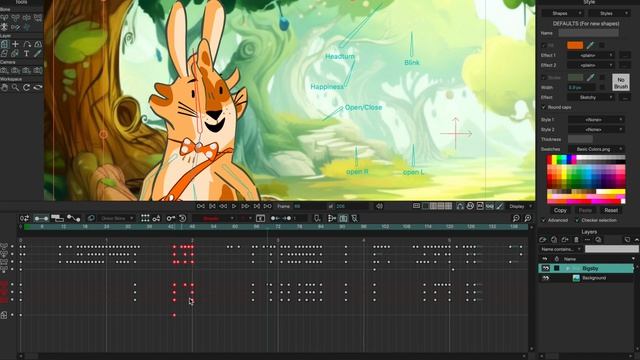The height and width of the screenshot is (360, 640).
Task: Select the Eyedropper tool in Layer tools
Action: click(38, 53)
